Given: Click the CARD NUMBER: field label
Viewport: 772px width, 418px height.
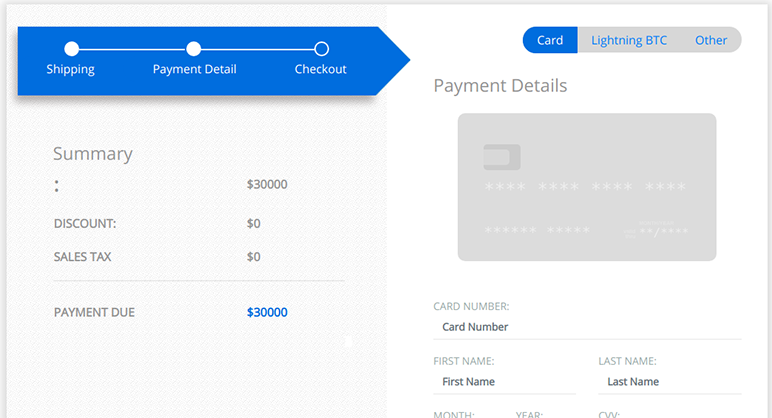Looking at the screenshot, I should click(471, 306).
